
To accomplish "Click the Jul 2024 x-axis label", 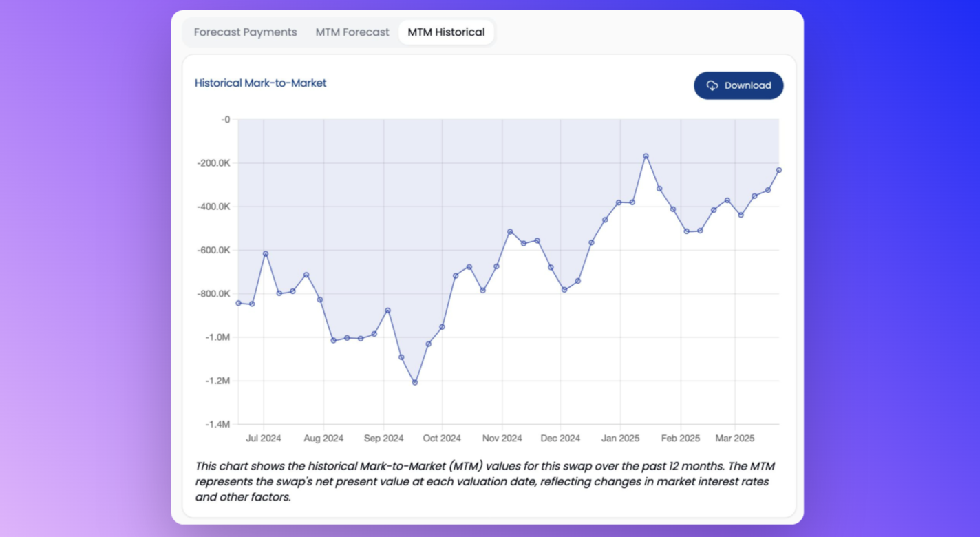I will coord(264,439).
